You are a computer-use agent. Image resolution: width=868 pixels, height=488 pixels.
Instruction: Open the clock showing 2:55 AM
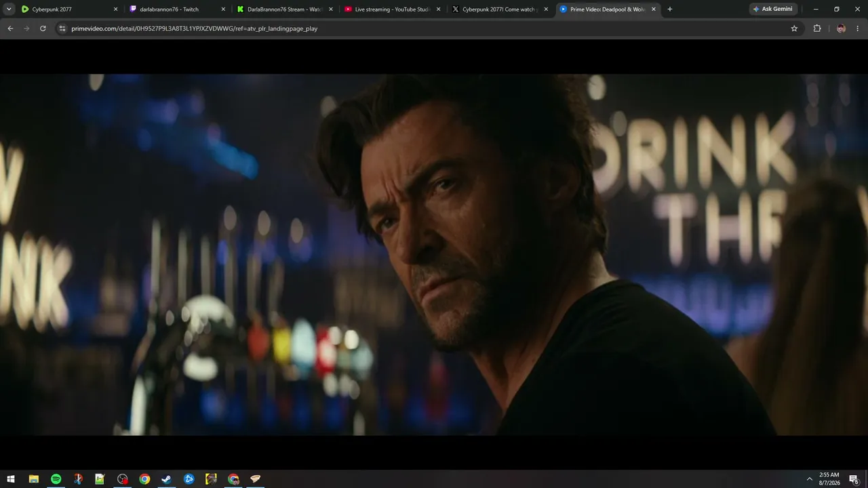[829, 479]
